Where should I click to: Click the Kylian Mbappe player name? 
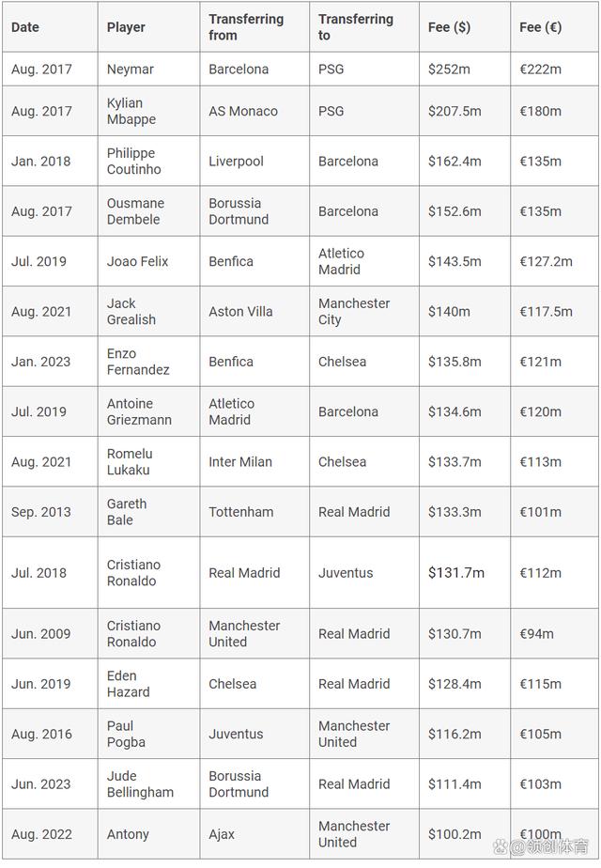click(x=131, y=111)
